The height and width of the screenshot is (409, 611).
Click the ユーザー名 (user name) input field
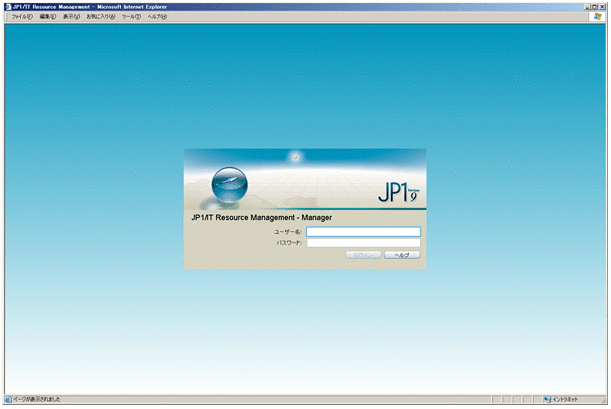pos(363,232)
